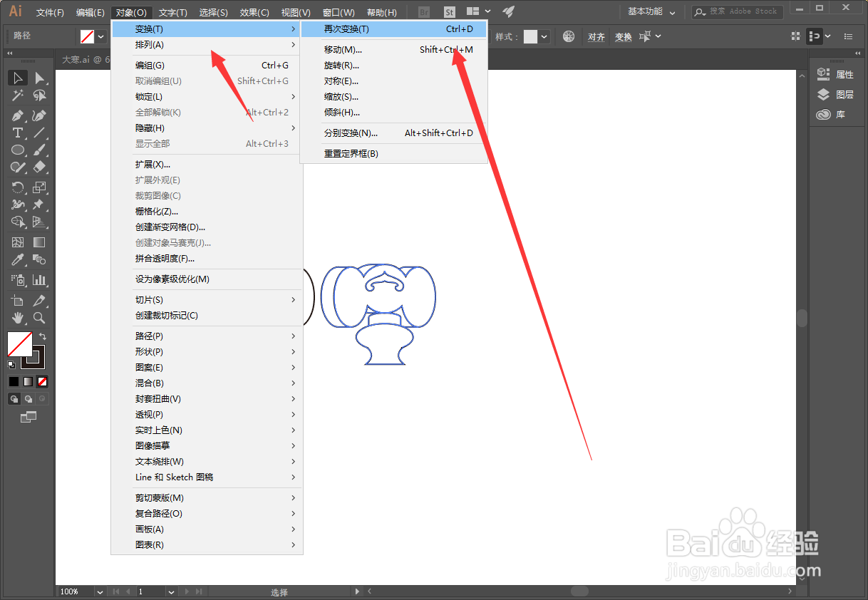The image size is (868, 600).
Task: Select the Pen tool
Action: (19, 115)
